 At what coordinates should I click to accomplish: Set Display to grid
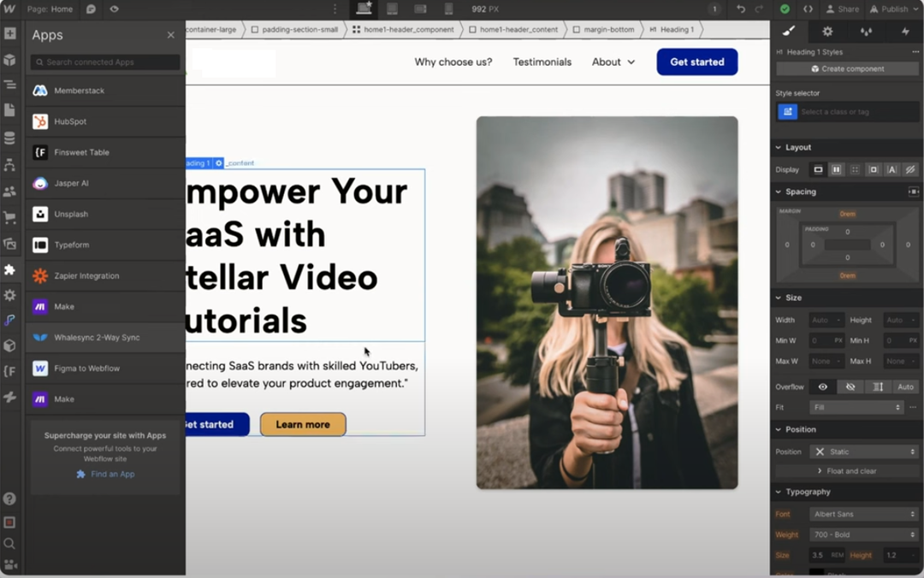click(x=855, y=169)
